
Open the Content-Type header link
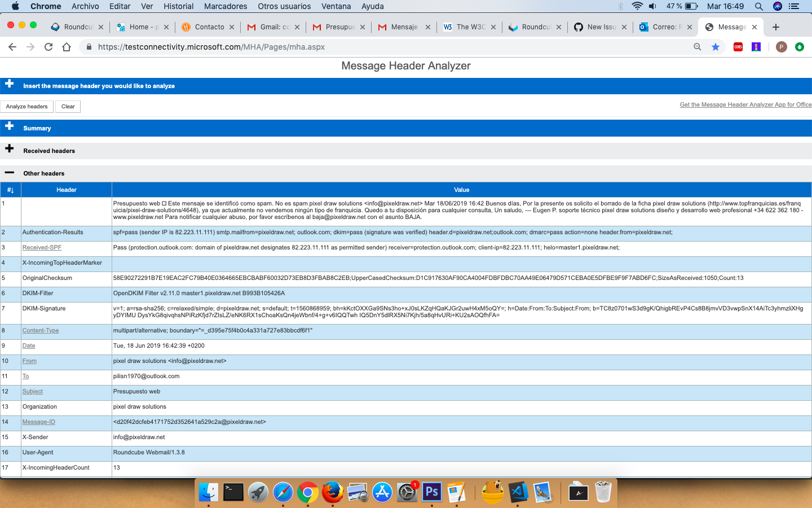pyautogui.click(x=41, y=331)
